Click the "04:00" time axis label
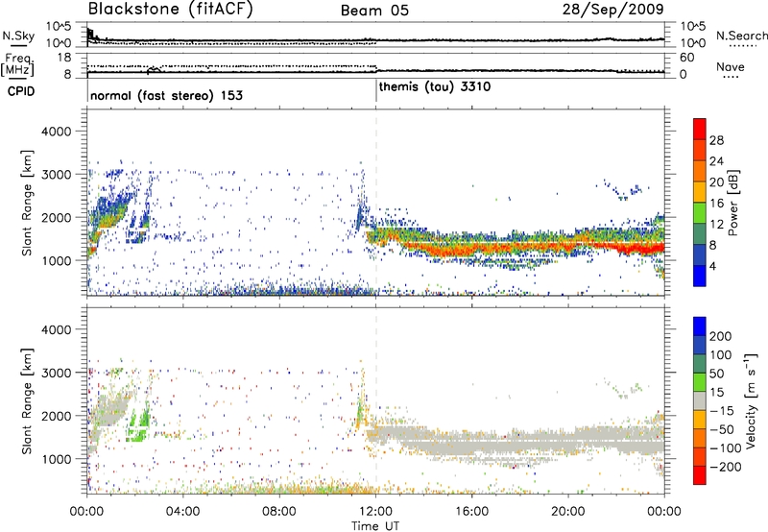This screenshot has width=768, height=532. (x=182, y=512)
